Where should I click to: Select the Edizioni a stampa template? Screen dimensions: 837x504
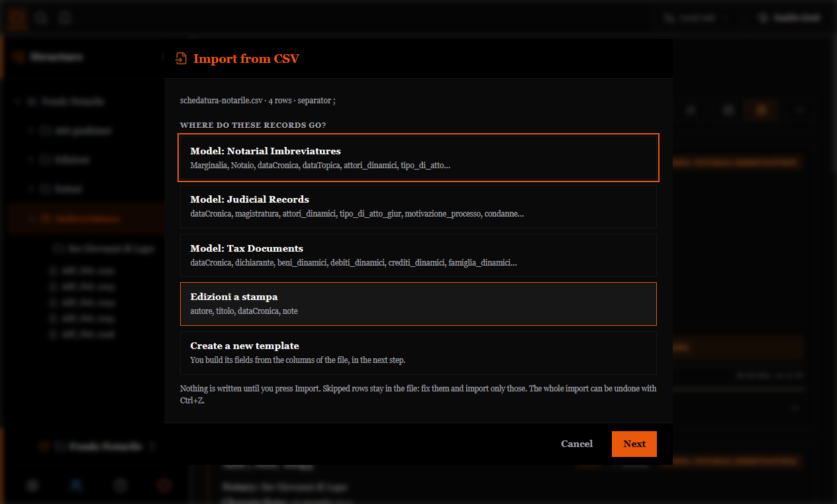[418, 304]
